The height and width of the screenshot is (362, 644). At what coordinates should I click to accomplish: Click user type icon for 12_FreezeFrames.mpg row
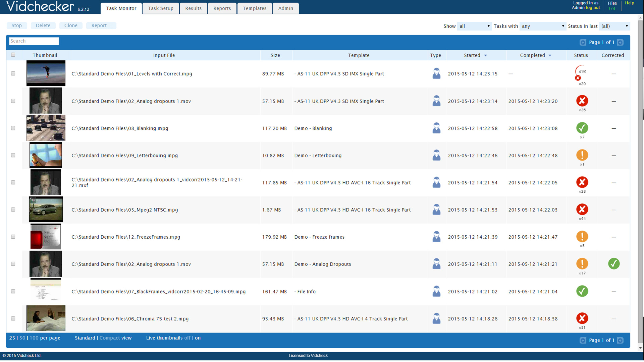click(436, 237)
